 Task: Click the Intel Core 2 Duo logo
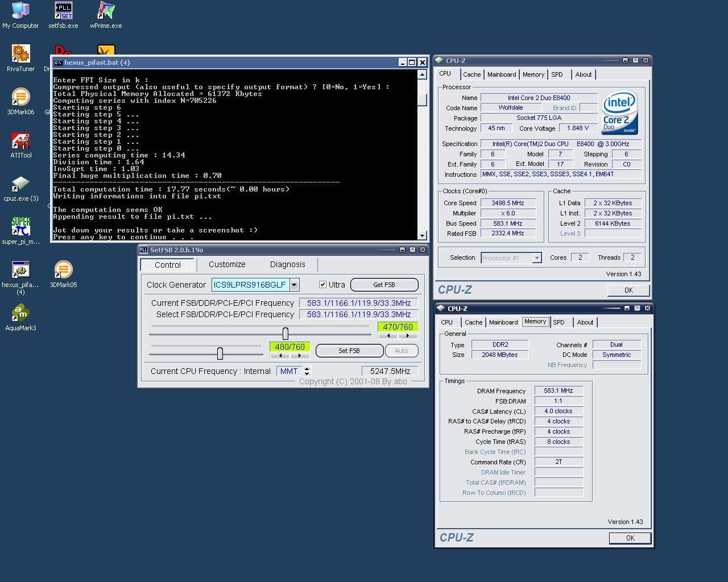pos(619,112)
